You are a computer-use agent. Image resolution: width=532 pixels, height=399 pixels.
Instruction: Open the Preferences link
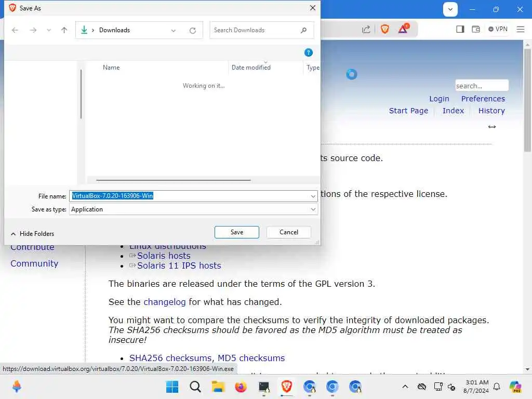coord(483,99)
